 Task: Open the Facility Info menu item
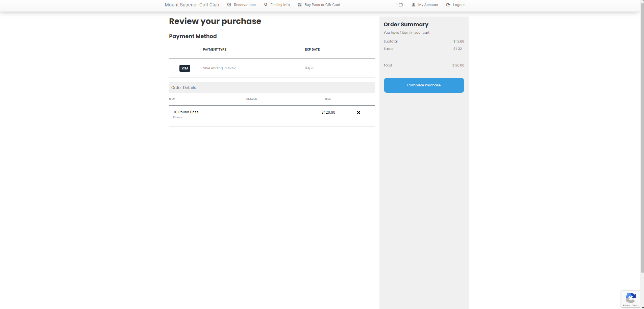click(280, 5)
